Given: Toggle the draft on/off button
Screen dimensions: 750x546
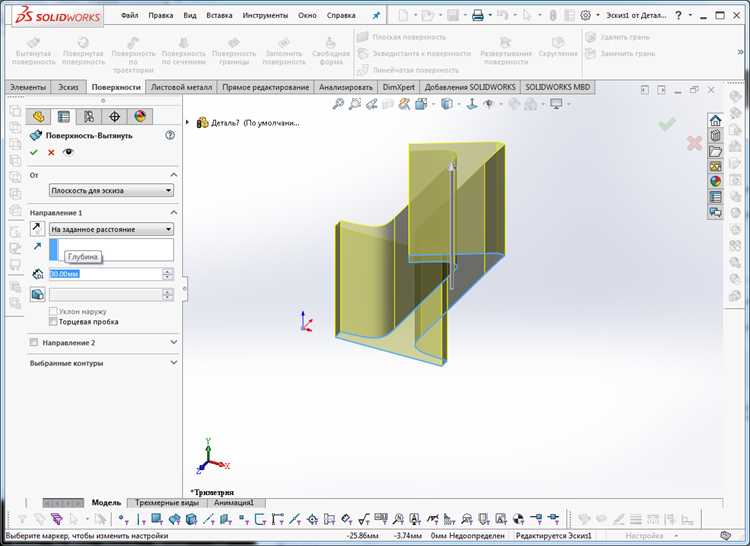Looking at the screenshot, I should [37, 294].
